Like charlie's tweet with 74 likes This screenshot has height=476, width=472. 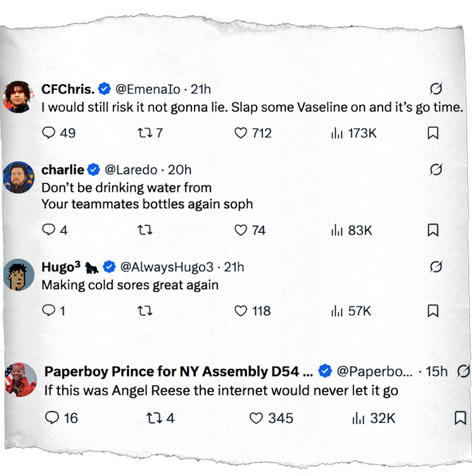pos(241,230)
